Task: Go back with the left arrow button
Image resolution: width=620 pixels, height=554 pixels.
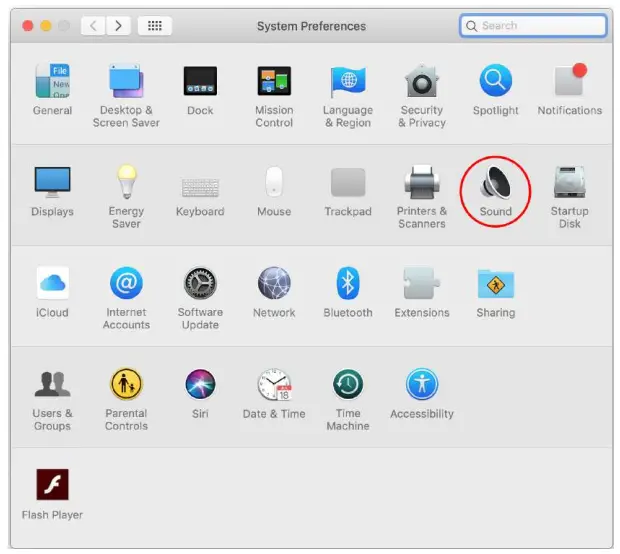Action: point(93,26)
